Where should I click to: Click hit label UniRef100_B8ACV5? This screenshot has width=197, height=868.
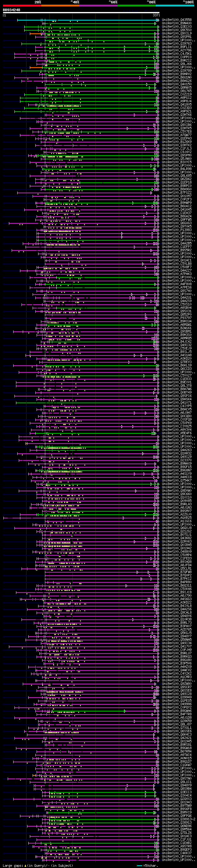[177, 410]
